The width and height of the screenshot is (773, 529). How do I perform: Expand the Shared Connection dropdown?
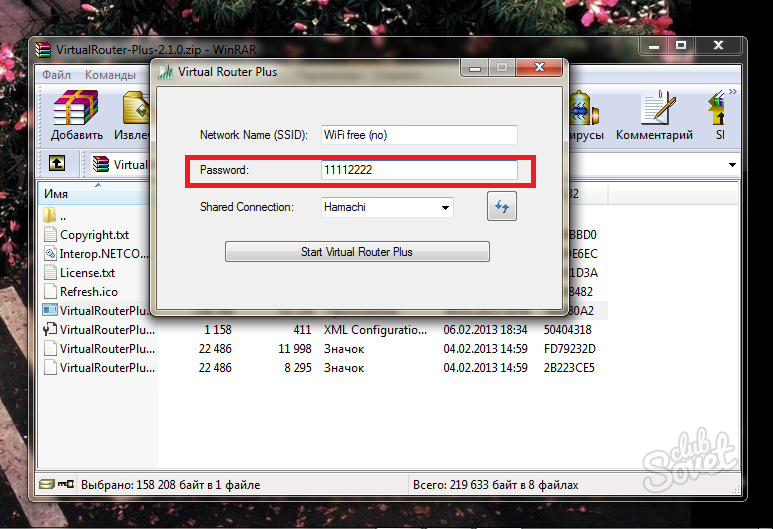pyautogui.click(x=444, y=208)
